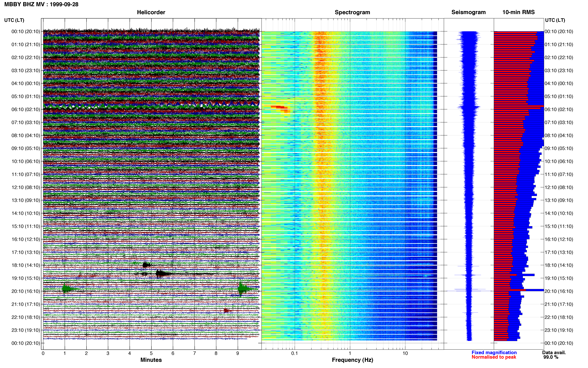Click the 'Minutes' x-axis label
The image size is (588, 368).
click(151, 360)
